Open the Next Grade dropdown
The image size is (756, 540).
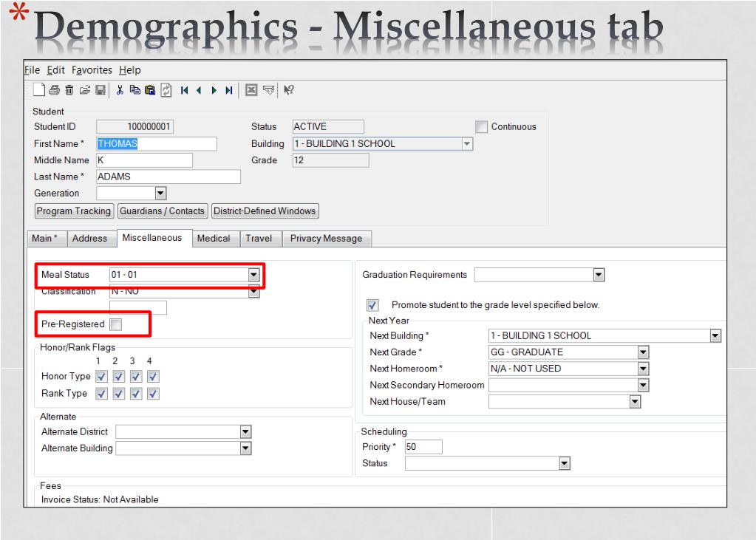click(x=643, y=352)
